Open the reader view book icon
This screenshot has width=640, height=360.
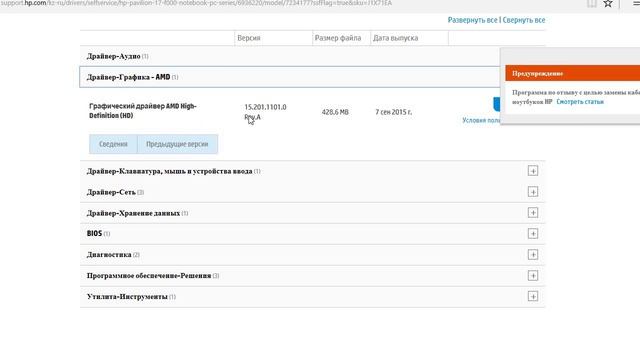(592, 4)
